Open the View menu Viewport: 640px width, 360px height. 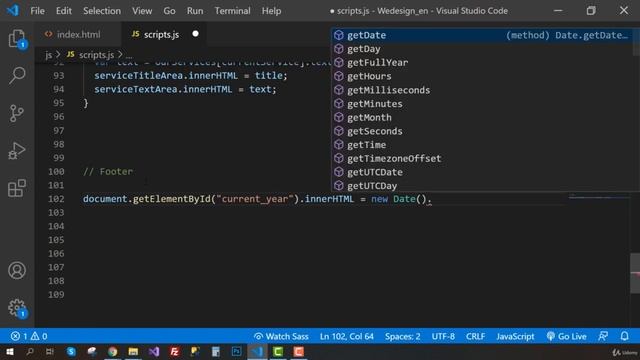point(142,11)
